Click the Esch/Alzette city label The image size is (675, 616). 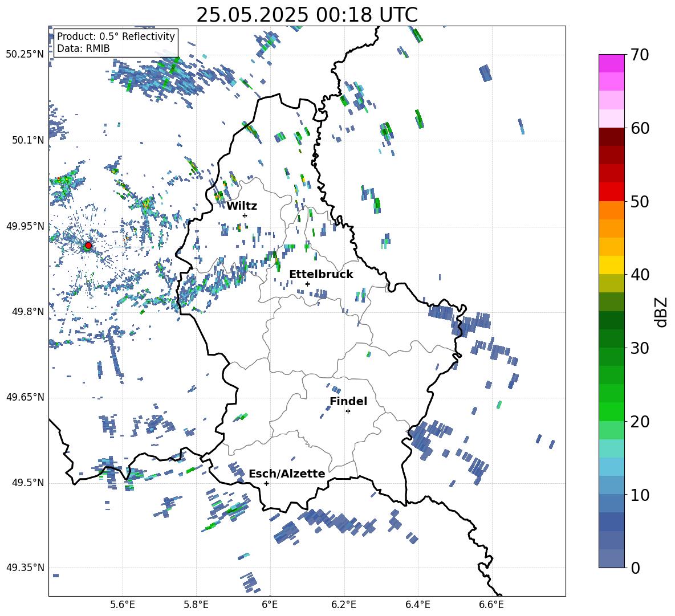tap(287, 474)
